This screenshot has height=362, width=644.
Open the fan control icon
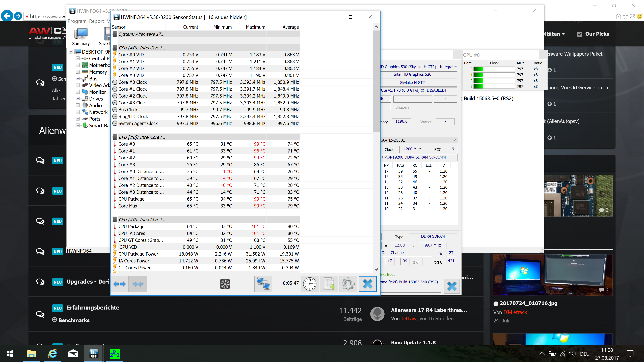pyautogui.click(x=225, y=284)
